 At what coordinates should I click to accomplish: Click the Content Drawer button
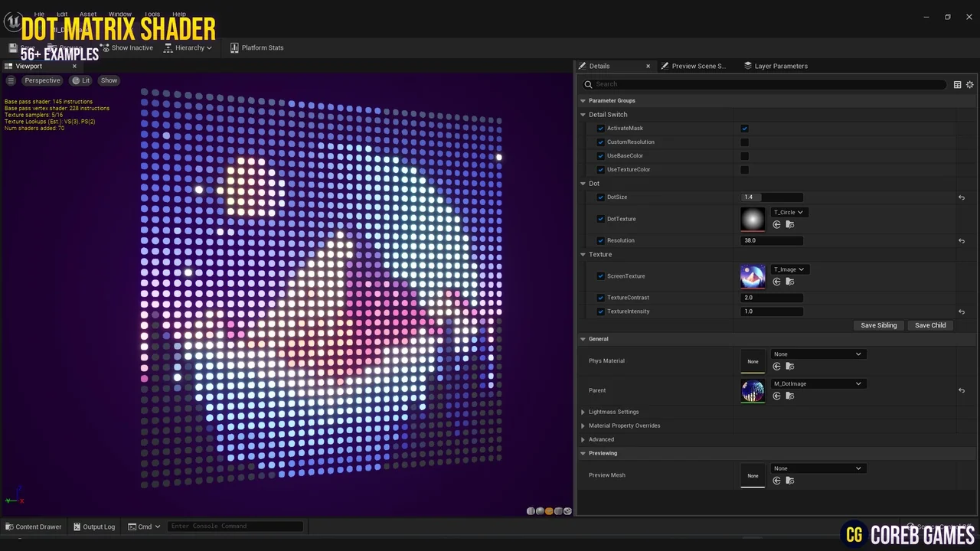[x=33, y=527]
